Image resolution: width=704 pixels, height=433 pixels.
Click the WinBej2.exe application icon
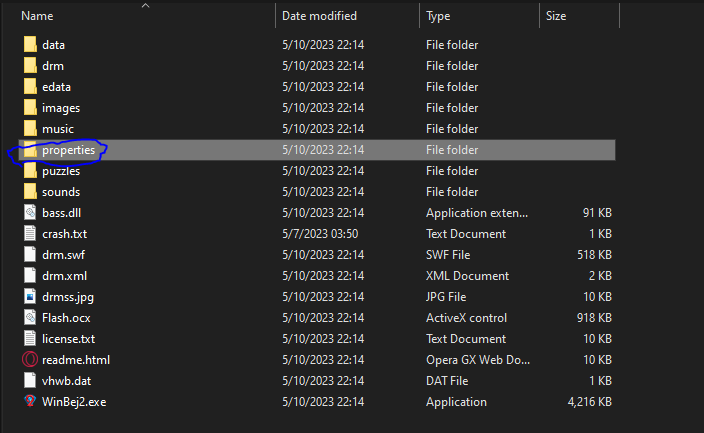pos(29,402)
